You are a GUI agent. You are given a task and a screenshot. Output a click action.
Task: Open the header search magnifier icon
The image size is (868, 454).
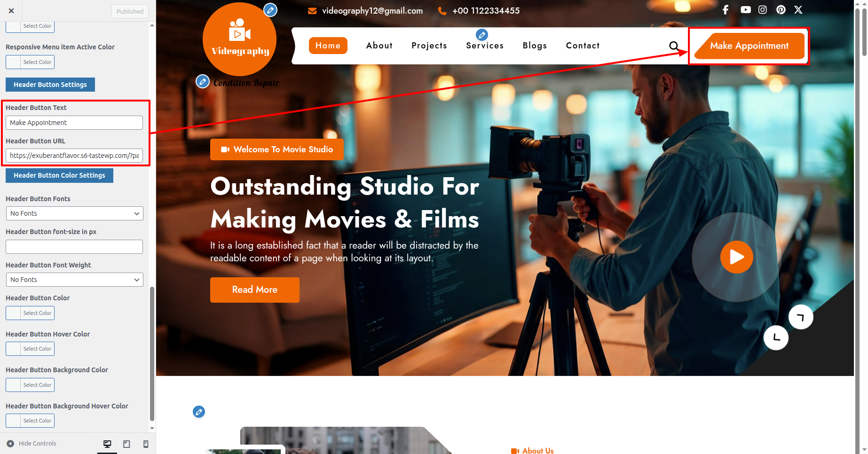pos(674,46)
